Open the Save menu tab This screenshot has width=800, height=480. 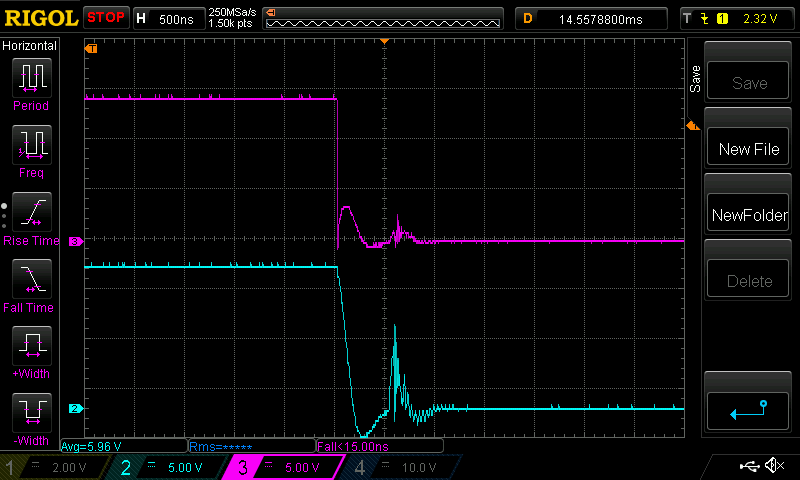pos(695,79)
